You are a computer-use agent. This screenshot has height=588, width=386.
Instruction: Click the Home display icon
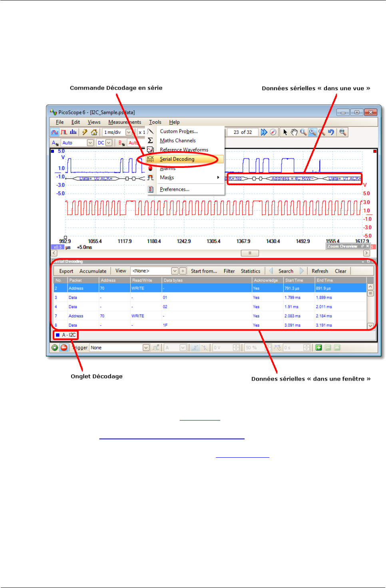(x=94, y=132)
